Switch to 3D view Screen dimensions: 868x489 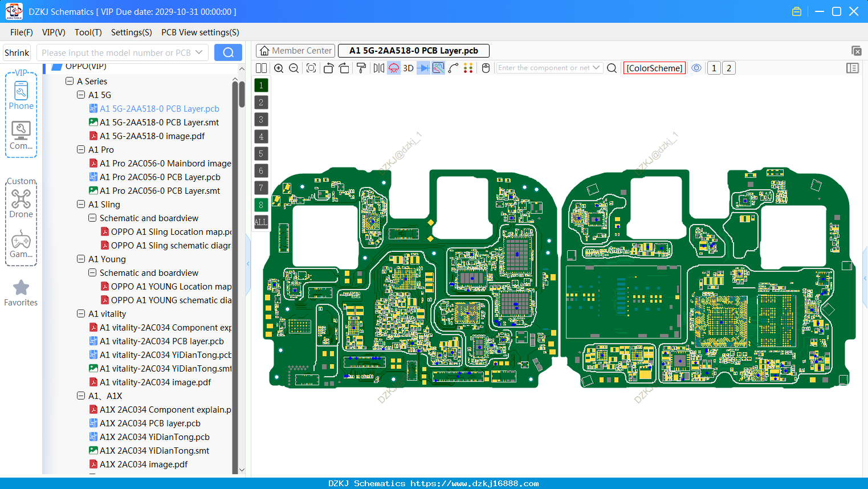pos(408,68)
